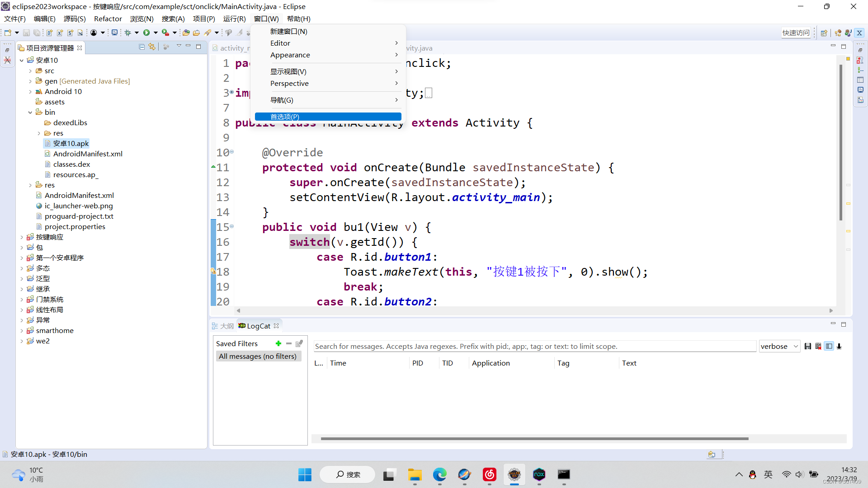Click the editor vertical scrollbar
The image size is (868, 488).
coord(840,142)
